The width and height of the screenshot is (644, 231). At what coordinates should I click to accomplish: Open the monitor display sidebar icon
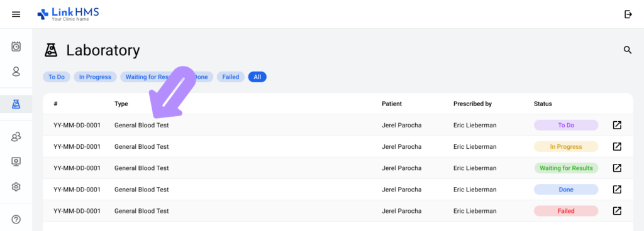pyautogui.click(x=16, y=162)
